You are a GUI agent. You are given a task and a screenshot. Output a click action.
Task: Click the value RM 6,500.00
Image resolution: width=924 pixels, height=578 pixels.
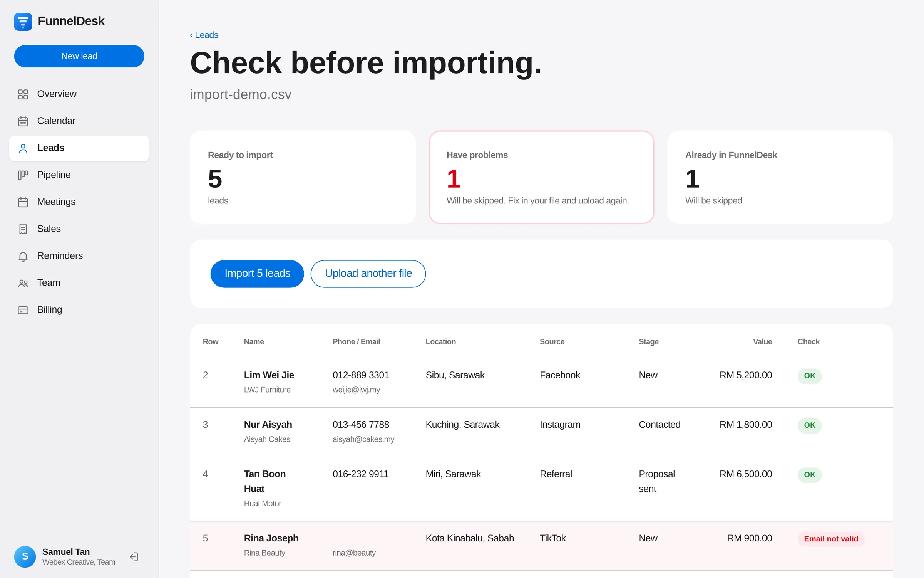745,474
